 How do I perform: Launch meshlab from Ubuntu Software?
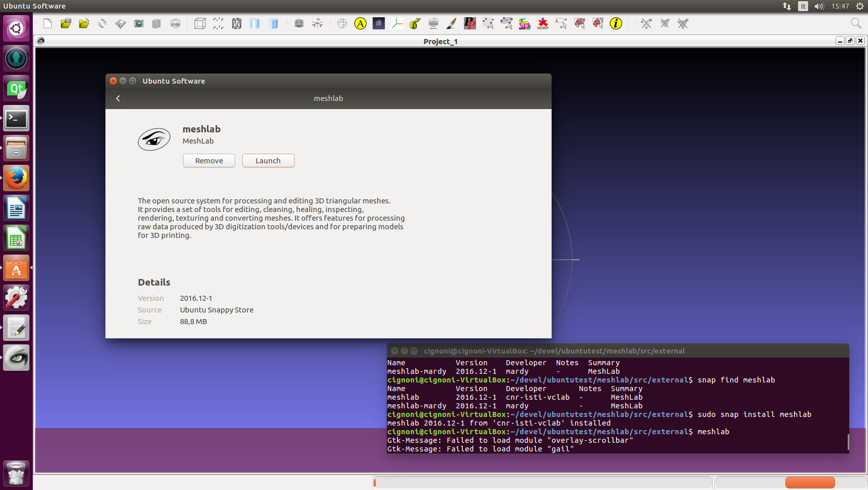pos(268,161)
